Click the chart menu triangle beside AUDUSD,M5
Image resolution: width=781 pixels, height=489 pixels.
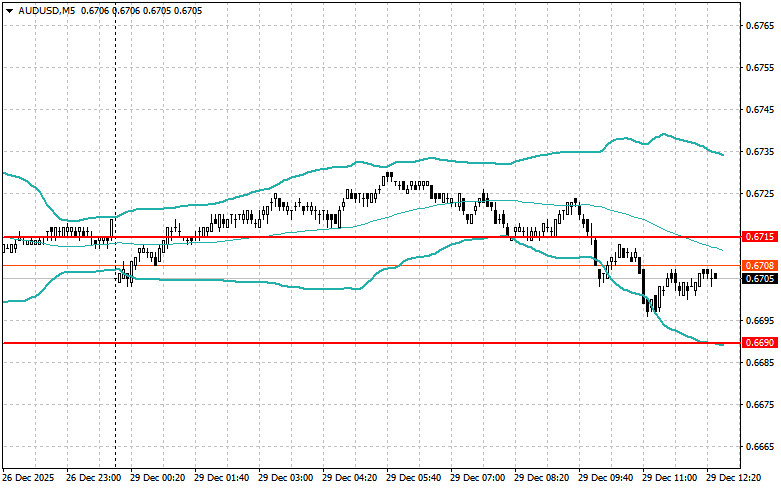(9, 11)
